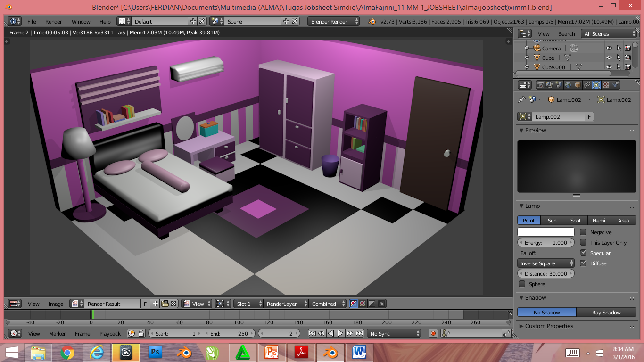Open the Help menu
Image resolution: width=644 pixels, height=362 pixels.
[x=105, y=22]
